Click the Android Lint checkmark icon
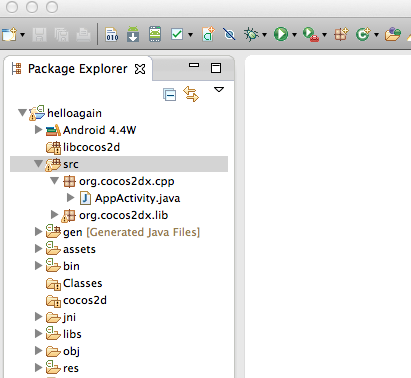 coord(177,34)
